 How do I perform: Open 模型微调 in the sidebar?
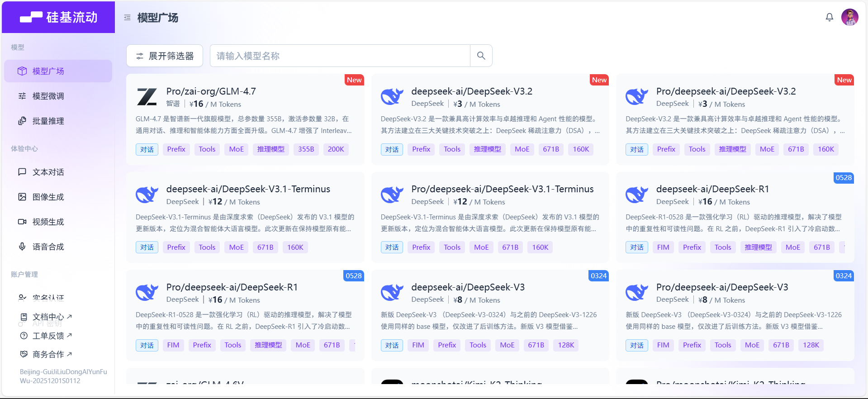58,96
